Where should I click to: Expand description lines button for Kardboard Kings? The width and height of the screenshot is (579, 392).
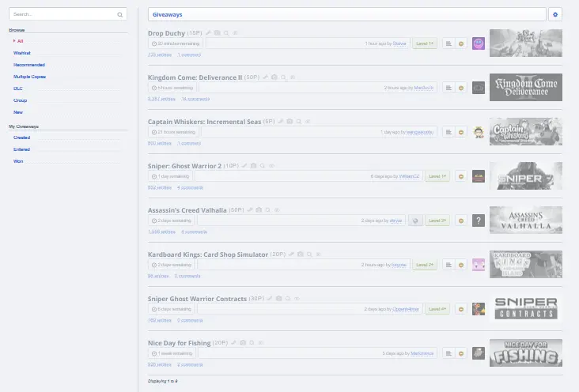pos(448,265)
